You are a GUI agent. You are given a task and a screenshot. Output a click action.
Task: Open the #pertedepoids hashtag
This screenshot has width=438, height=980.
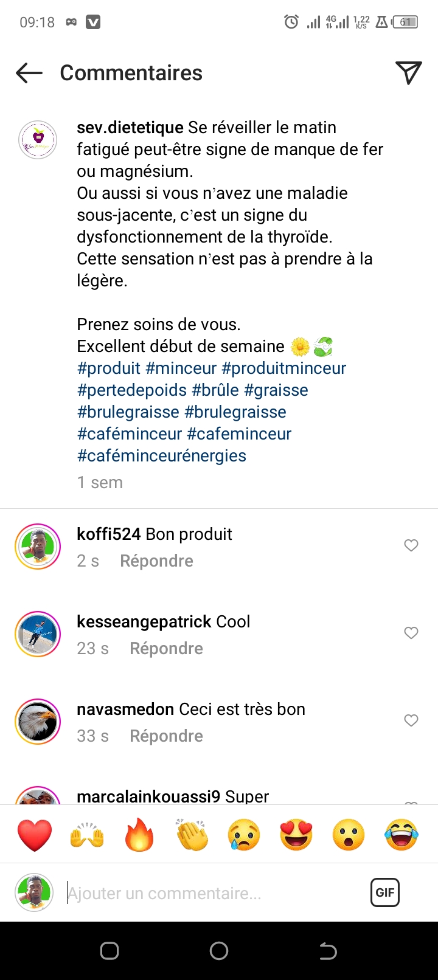tap(132, 390)
